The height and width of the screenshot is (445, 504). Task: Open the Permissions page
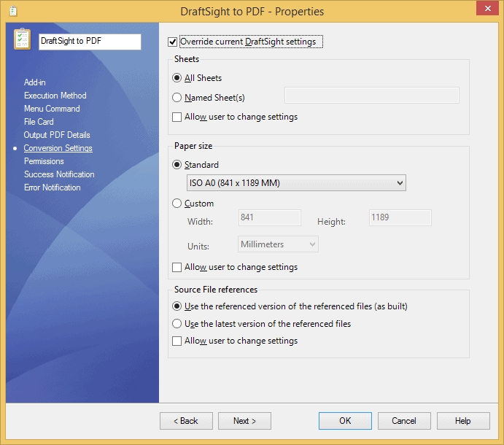(x=44, y=161)
